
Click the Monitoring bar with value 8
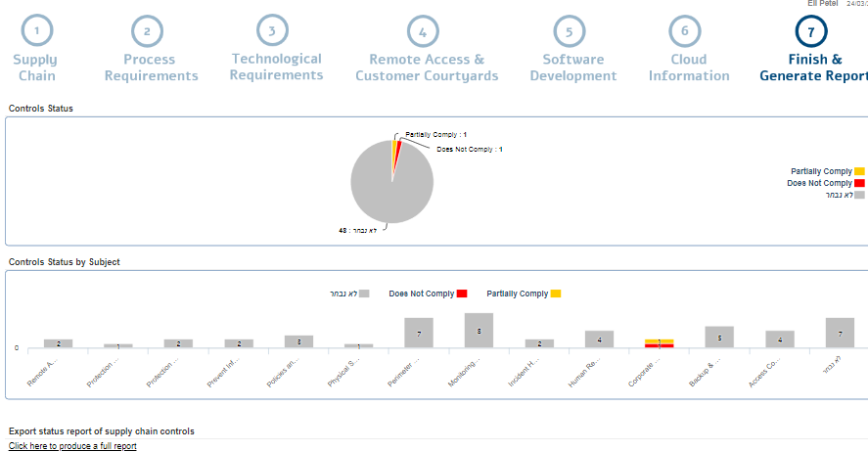point(479,331)
